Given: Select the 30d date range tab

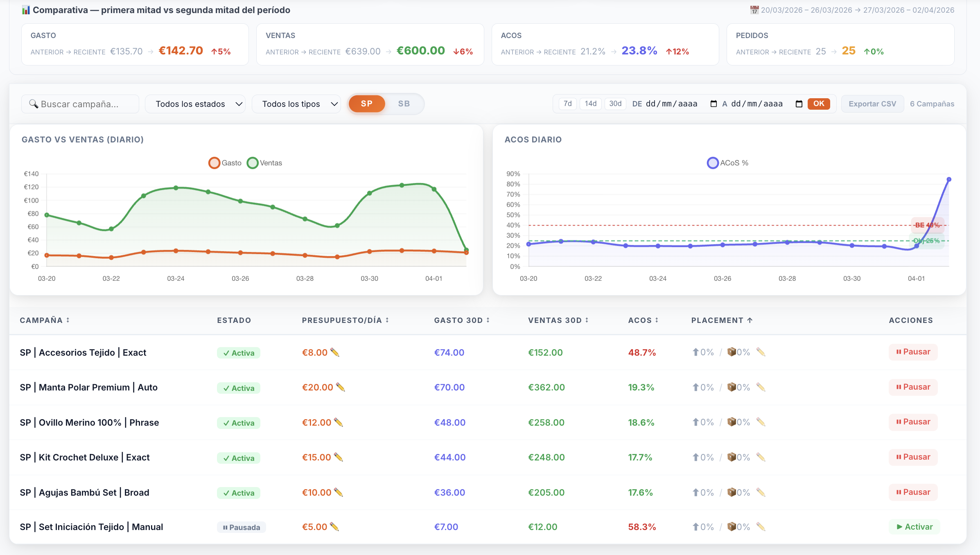Looking at the screenshot, I should pos(615,104).
